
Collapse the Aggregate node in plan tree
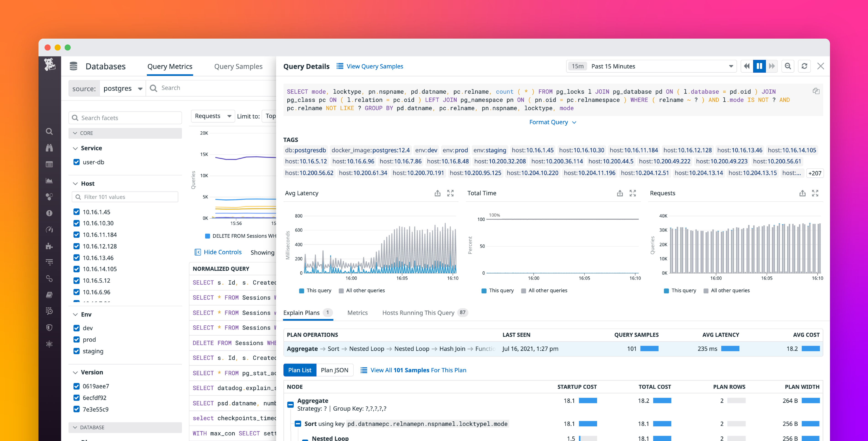coord(290,404)
